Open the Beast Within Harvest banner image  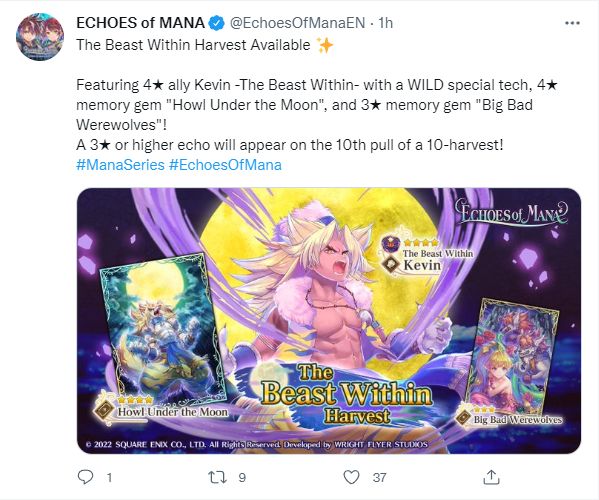329,321
